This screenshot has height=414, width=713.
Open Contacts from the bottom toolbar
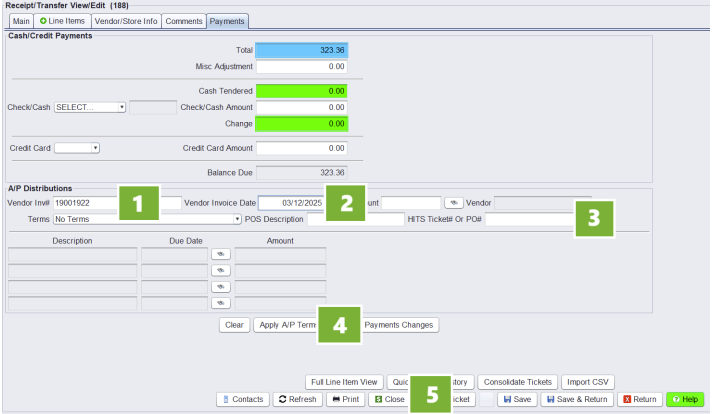pyautogui.click(x=243, y=399)
